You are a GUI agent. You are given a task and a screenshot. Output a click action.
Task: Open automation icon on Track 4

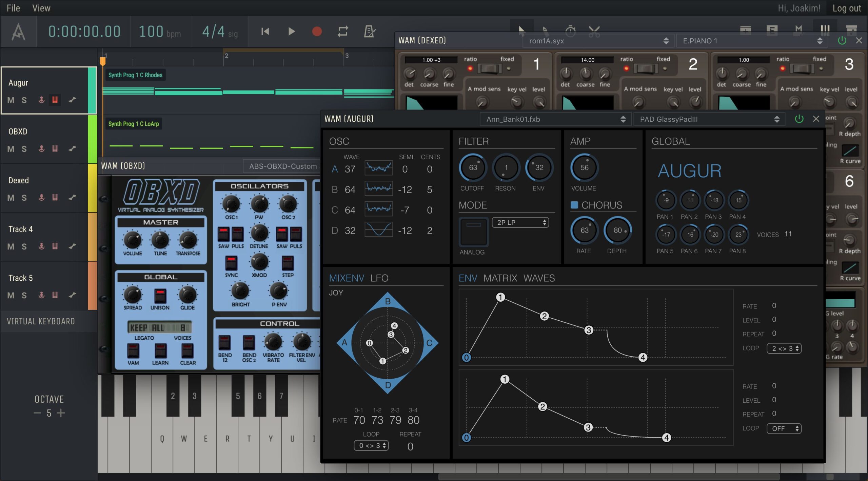pos(72,246)
